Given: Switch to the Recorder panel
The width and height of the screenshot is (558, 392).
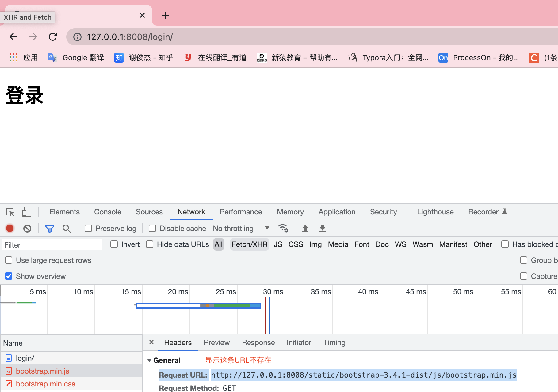Looking at the screenshot, I should 488,212.
